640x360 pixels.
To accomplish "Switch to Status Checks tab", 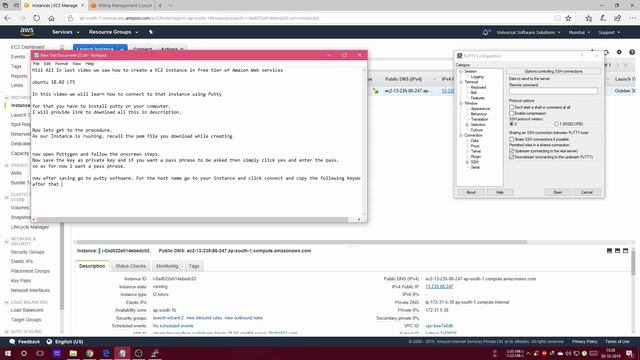I will [131, 266].
